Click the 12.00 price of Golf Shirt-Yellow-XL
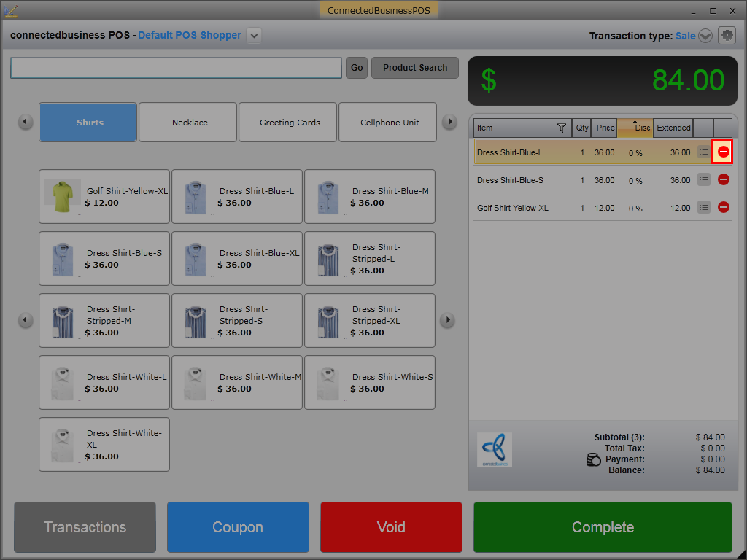 604,208
